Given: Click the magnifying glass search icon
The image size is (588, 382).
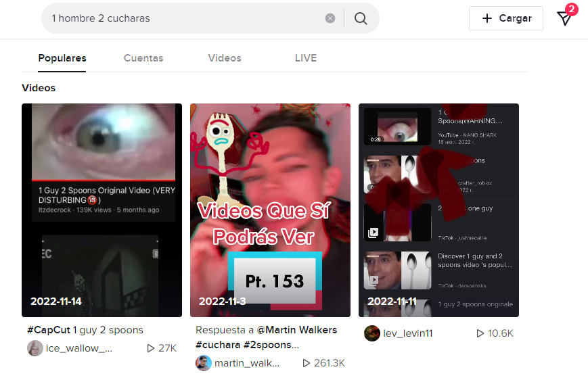Looking at the screenshot, I should (361, 18).
